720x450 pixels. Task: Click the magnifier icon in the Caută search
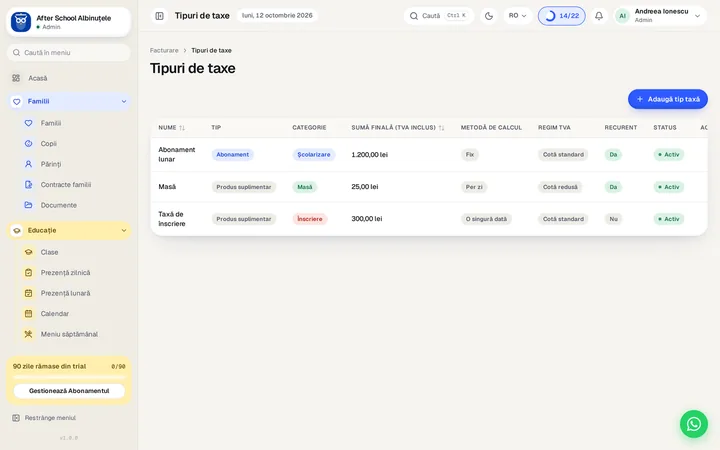coord(414,16)
